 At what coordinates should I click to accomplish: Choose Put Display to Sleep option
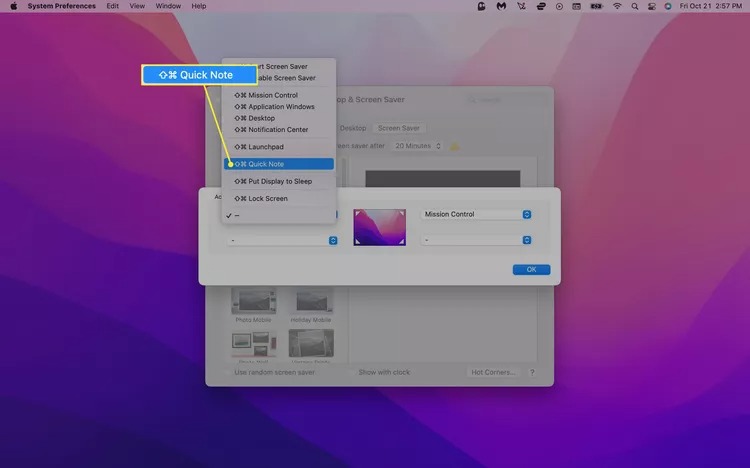pos(279,181)
